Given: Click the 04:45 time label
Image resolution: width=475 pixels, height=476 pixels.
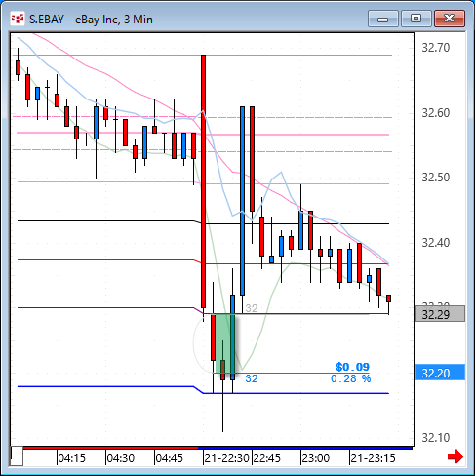Looking at the screenshot, I should point(170,458).
